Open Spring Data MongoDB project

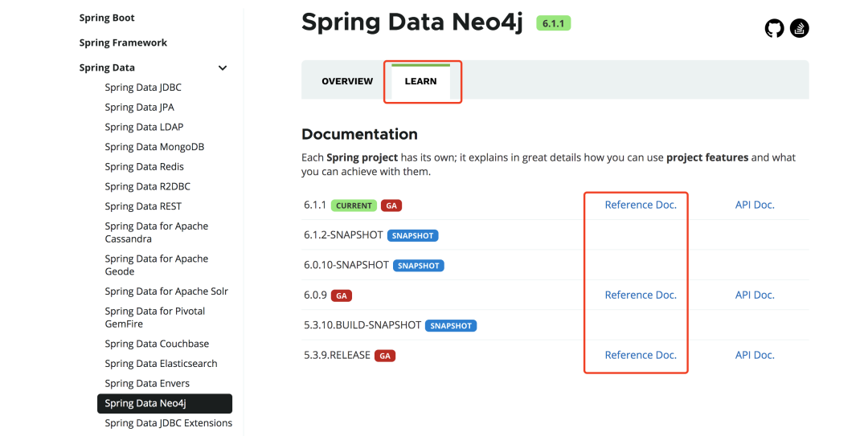(x=154, y=147)
